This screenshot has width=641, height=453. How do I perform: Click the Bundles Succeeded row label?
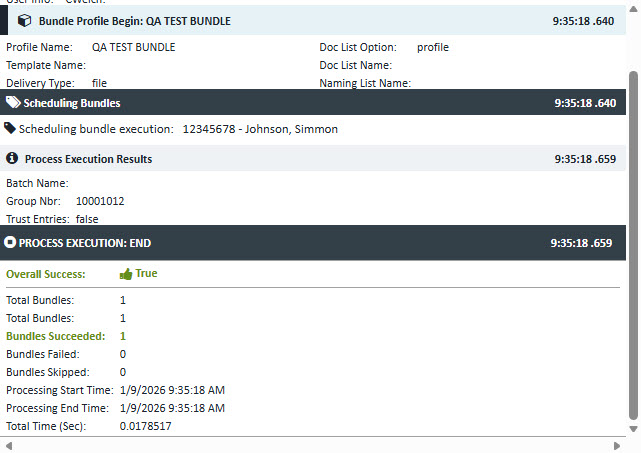52,336
